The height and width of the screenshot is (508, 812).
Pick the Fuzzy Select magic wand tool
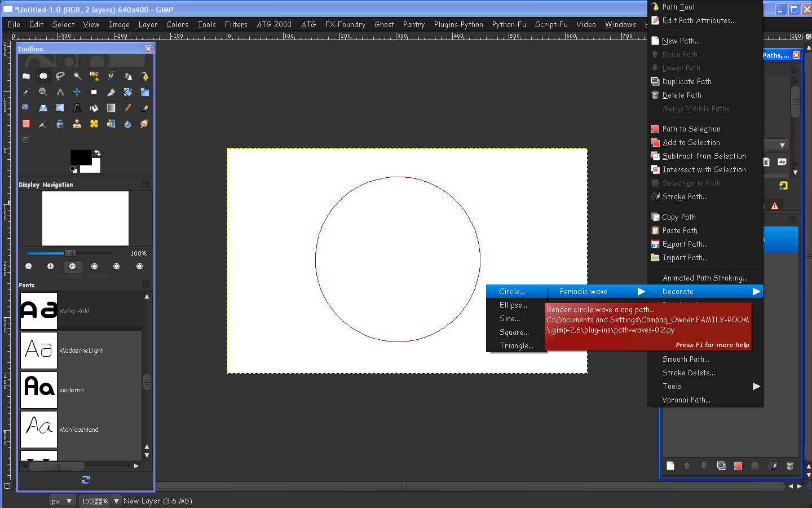click(x=77, y=76)
